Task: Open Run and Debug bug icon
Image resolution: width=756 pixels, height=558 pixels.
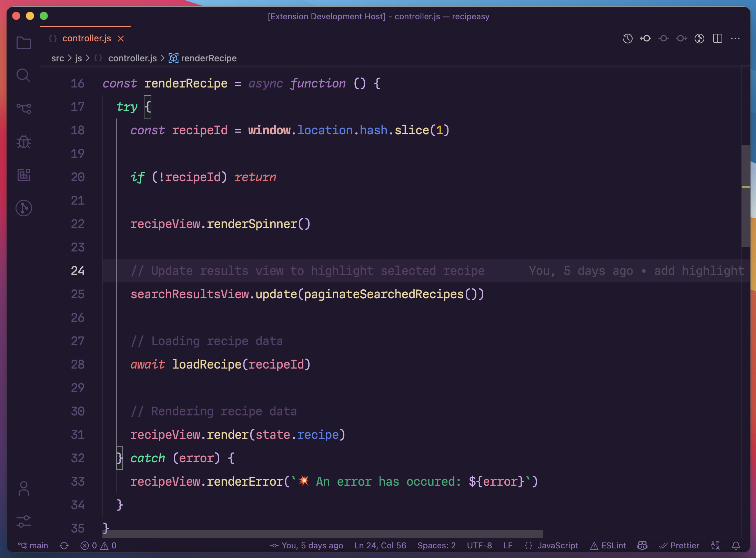Action: pyautogui.click(x=23, y=142)
